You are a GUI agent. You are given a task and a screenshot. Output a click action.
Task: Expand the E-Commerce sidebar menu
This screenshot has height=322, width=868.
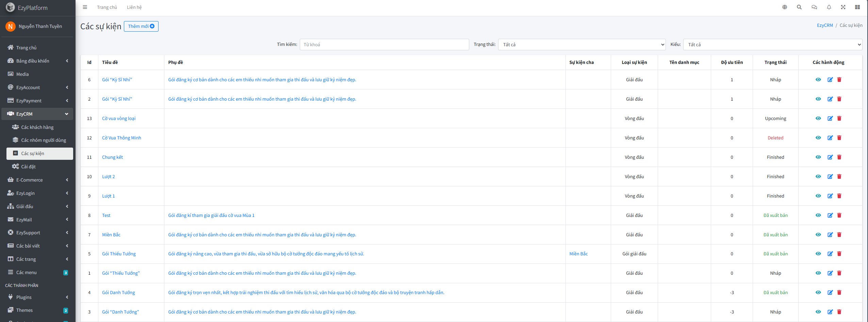37,180
